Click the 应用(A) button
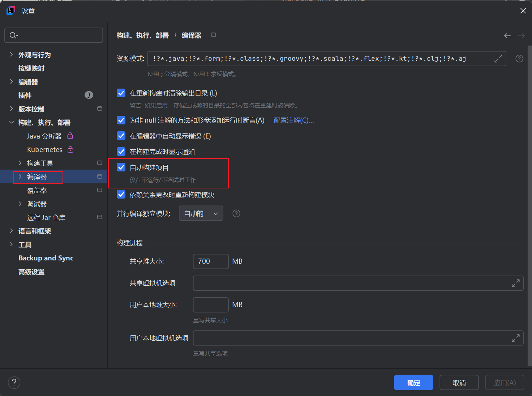The image size is (532, 396). [505, 383]
